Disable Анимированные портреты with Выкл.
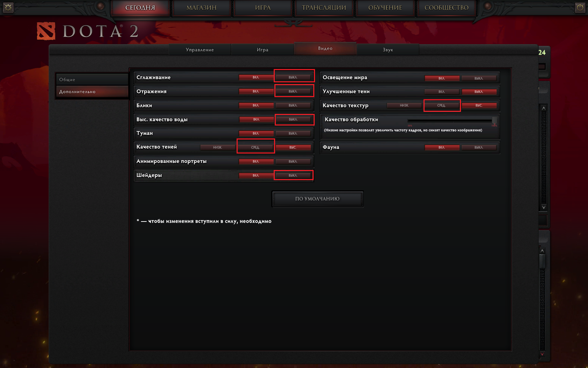588x368 pixels. click(x=293, y=162)
